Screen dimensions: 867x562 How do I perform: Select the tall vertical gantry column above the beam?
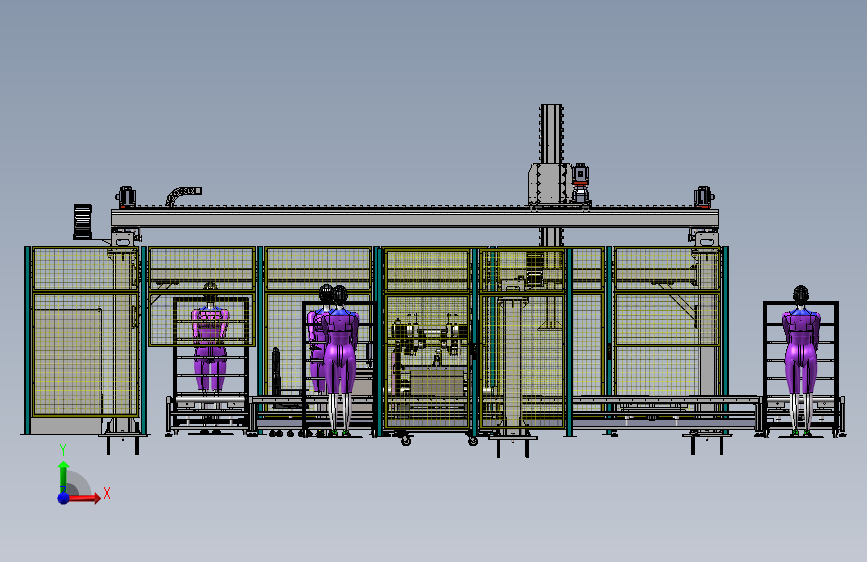tap(551, 133)
